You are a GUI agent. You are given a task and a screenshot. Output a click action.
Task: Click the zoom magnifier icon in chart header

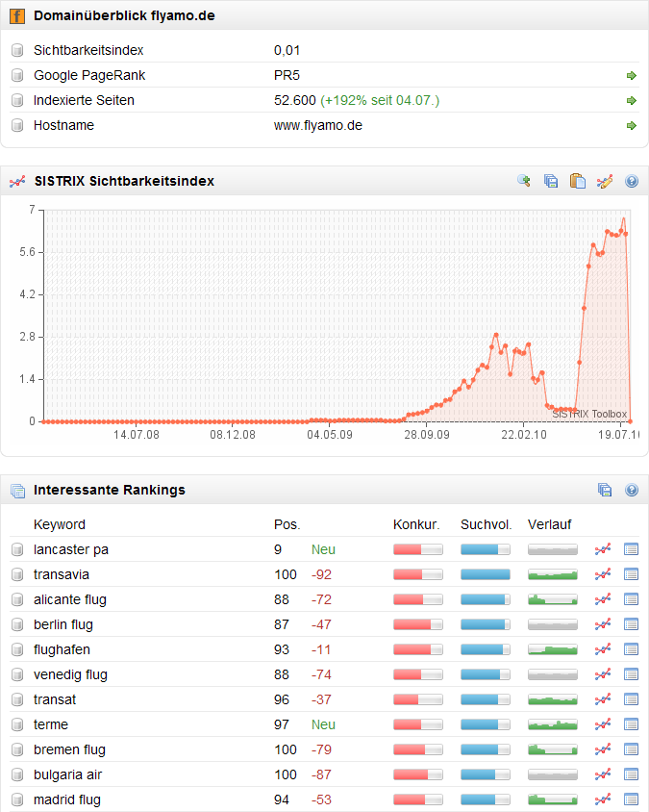click(524, 181)
